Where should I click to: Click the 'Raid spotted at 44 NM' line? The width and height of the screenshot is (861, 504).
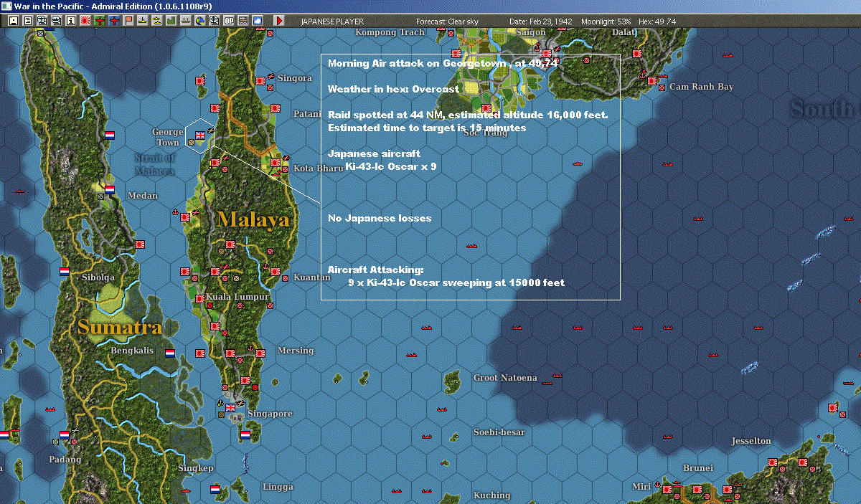tap(469, 115)
